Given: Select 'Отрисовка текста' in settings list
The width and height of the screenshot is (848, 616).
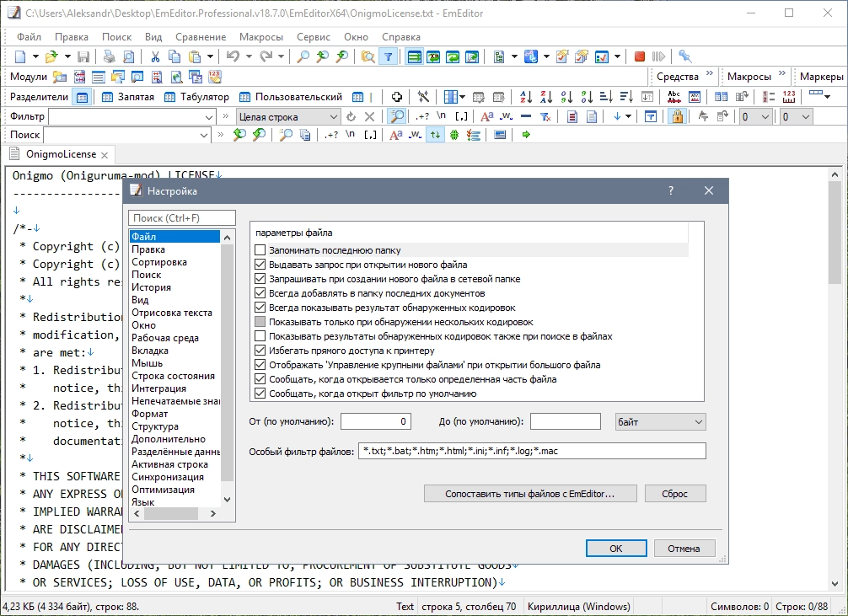Looking at the screenshot, I should (172, 313).
